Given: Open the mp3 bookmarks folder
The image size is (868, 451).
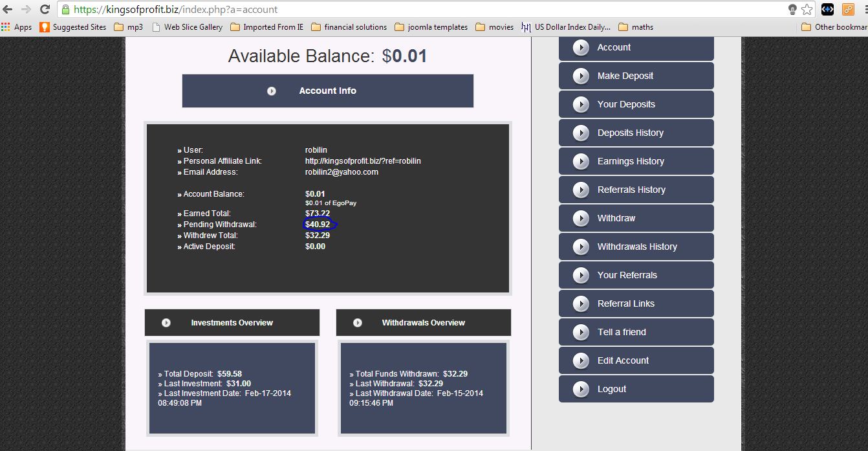Looking at the screenshot, I should tap(129, 27).
